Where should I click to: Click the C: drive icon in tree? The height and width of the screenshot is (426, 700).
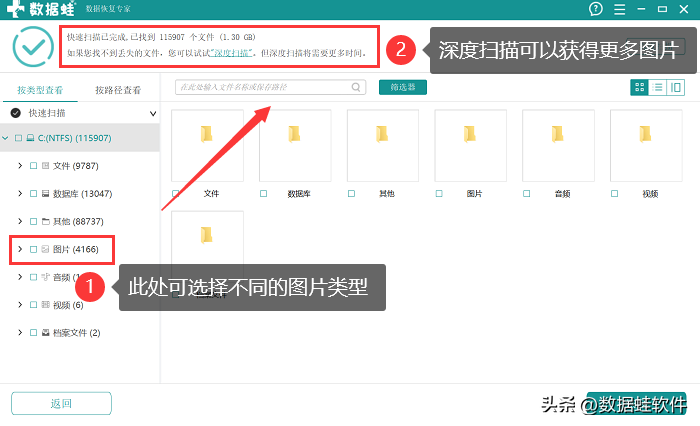pyautogui.click(x=30, y=138)
